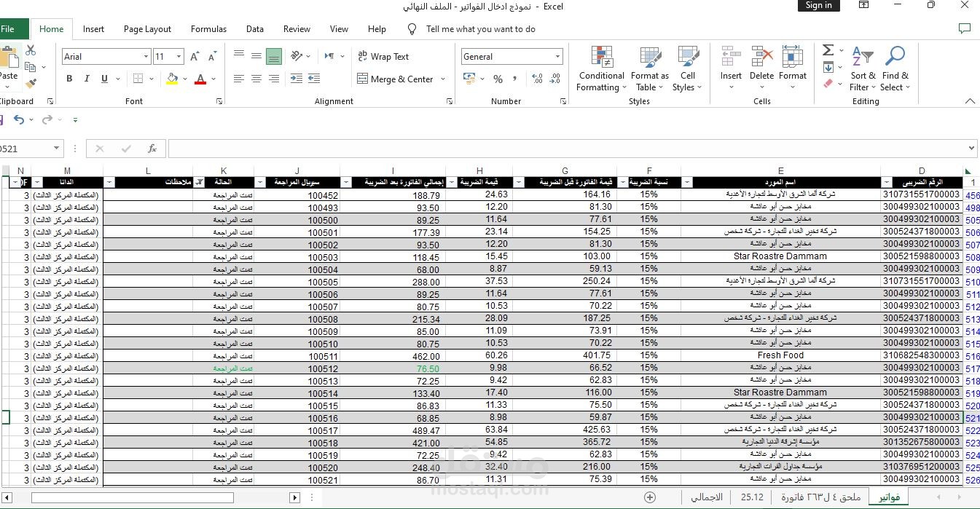The height and width of the screenshot is (509, 980).
Task: Open Cell Styles gallery
Action: (x=687, y=69)
